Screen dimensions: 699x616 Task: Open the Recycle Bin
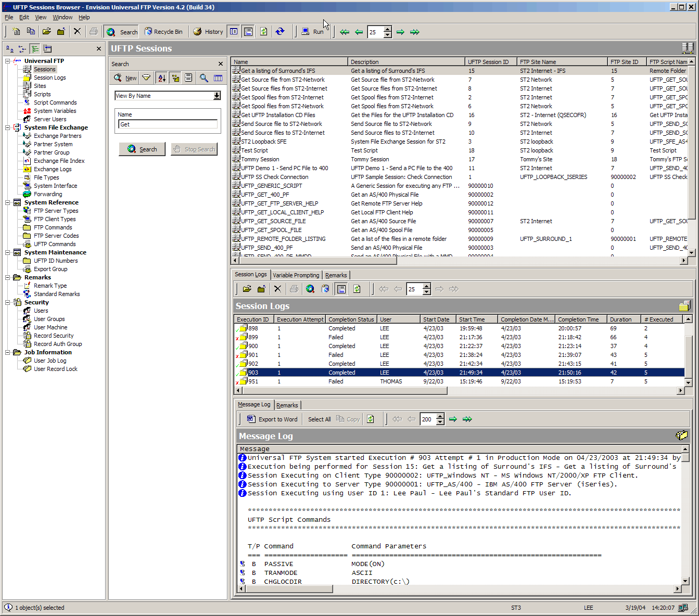[163, 32]
